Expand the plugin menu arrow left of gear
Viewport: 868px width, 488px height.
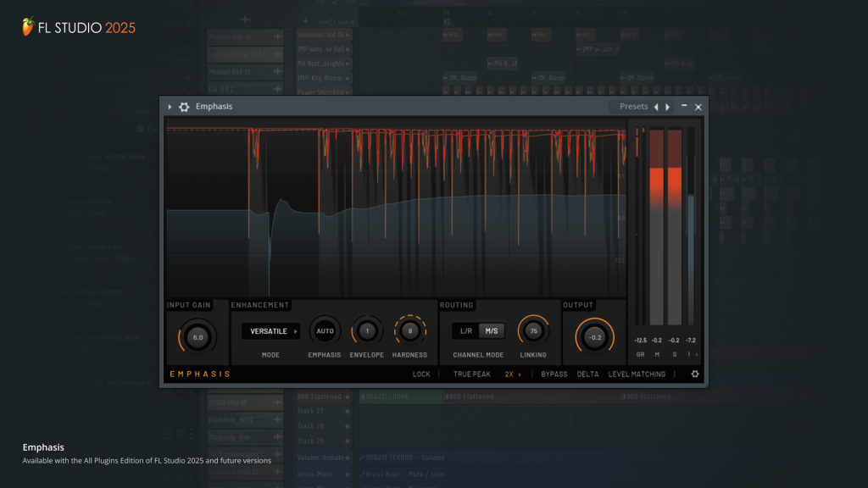[x=170, y=107]
